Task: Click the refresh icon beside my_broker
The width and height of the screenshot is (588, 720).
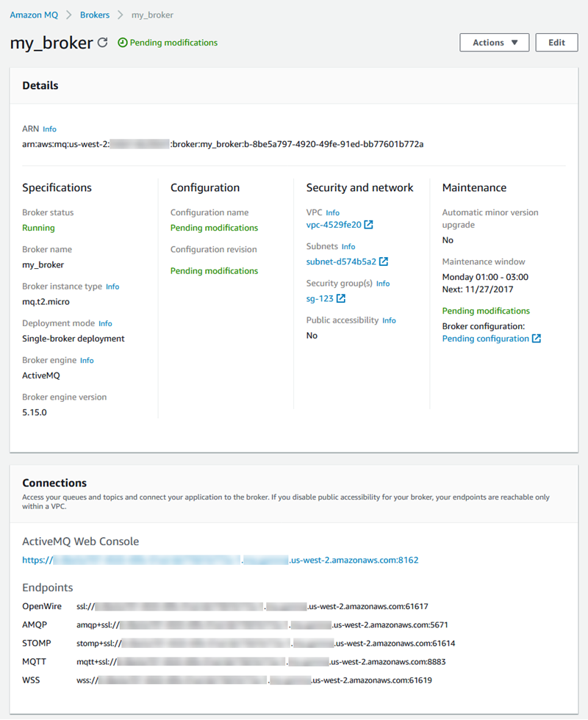Action: tap(102, 43)
